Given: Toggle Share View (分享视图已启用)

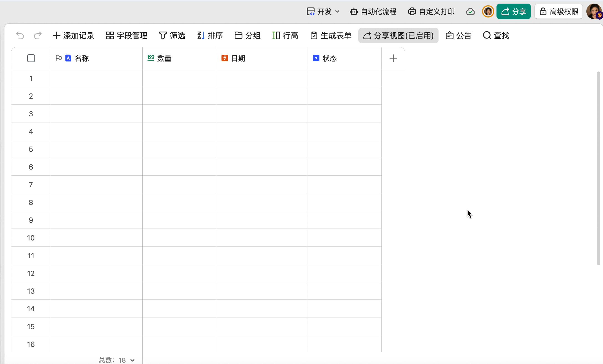Looking at the screenshot, I should pos(398,35).
